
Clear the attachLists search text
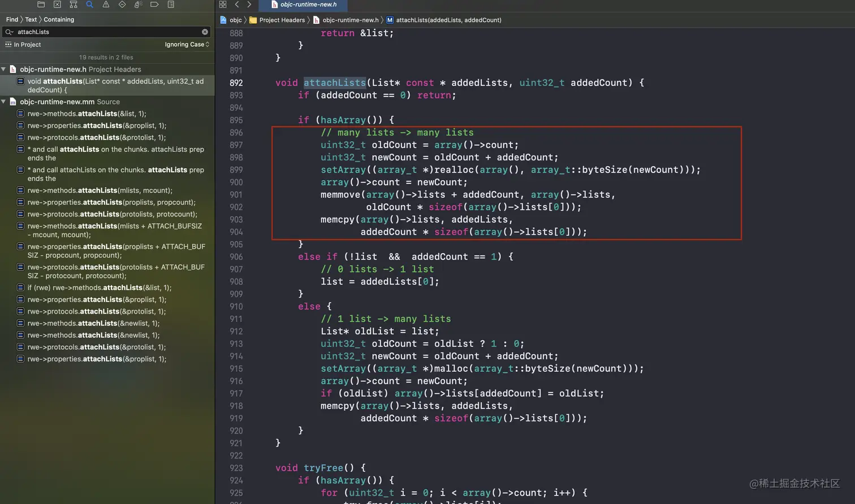(205, 32)
